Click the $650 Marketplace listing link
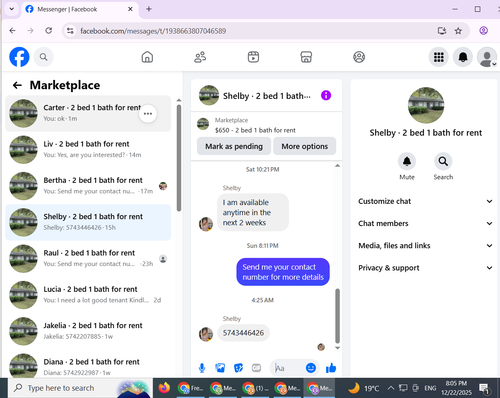Viewport: 500px width, 398px height. point(255,130)
